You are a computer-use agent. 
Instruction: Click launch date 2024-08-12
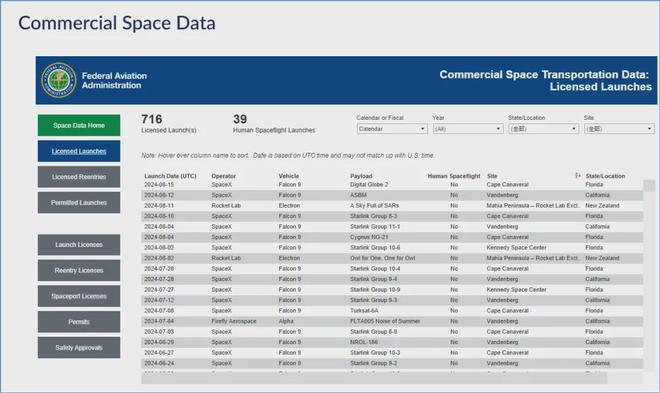pos(159,195)
